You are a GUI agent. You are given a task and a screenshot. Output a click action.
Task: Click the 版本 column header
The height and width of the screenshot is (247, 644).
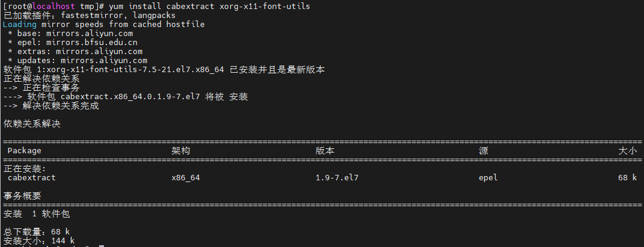click(325, 151)
